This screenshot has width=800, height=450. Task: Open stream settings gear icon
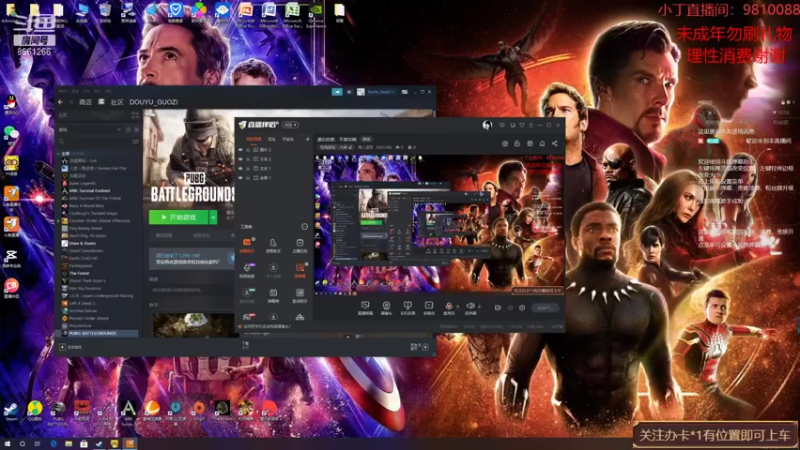[x=522, y=308]
